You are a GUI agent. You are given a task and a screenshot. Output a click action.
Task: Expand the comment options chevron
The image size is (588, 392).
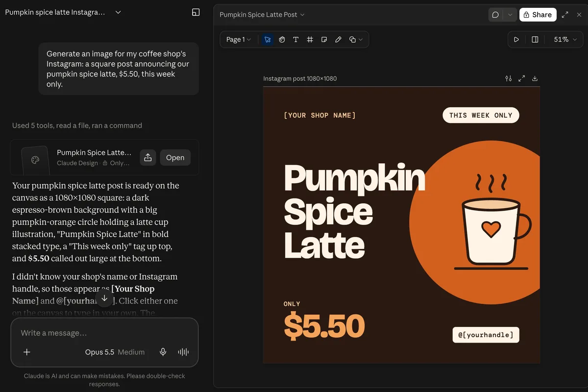click(x=510, y=15)
